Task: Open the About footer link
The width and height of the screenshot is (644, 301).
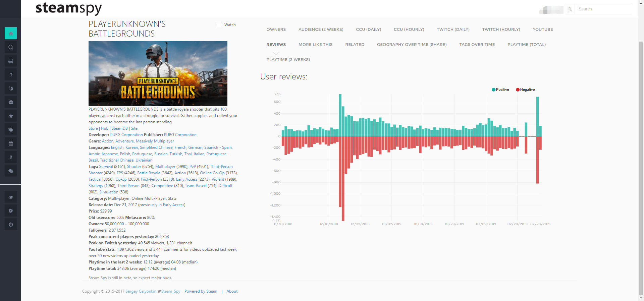Action: [232, 291]
